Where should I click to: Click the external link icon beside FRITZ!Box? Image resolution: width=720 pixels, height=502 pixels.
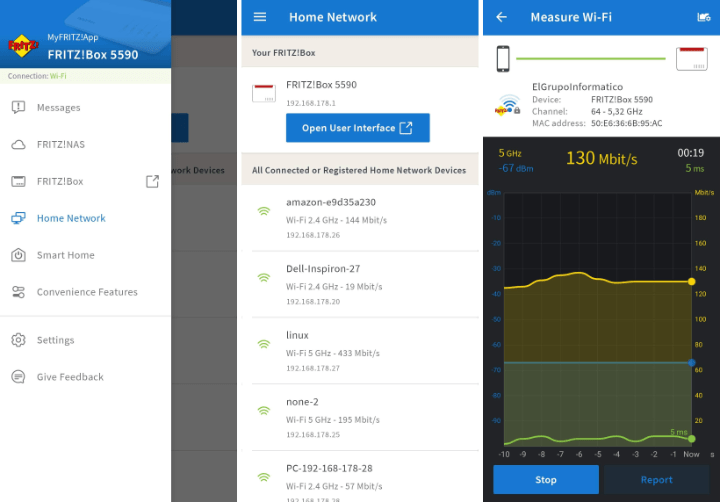point(152,181)
